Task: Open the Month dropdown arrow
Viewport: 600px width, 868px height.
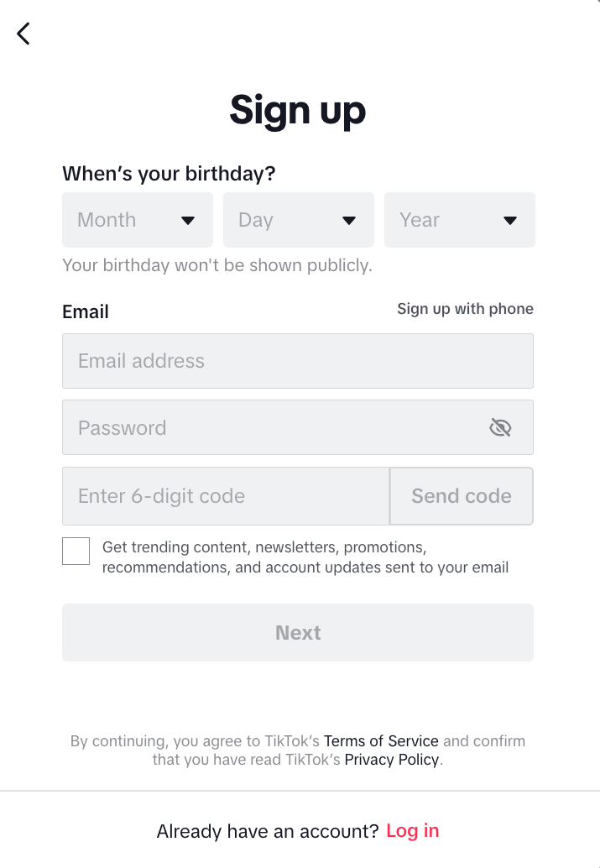Action: (x=188, y=220)
